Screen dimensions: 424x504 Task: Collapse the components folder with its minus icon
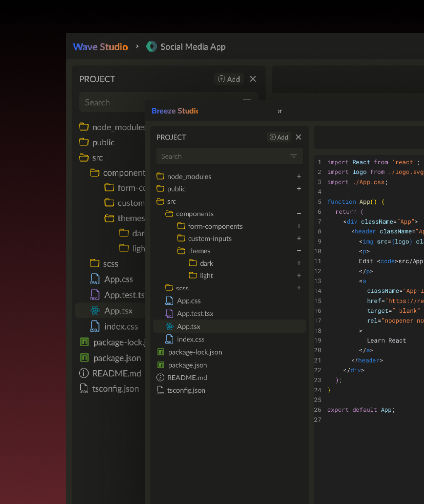[x=299, y=214]
